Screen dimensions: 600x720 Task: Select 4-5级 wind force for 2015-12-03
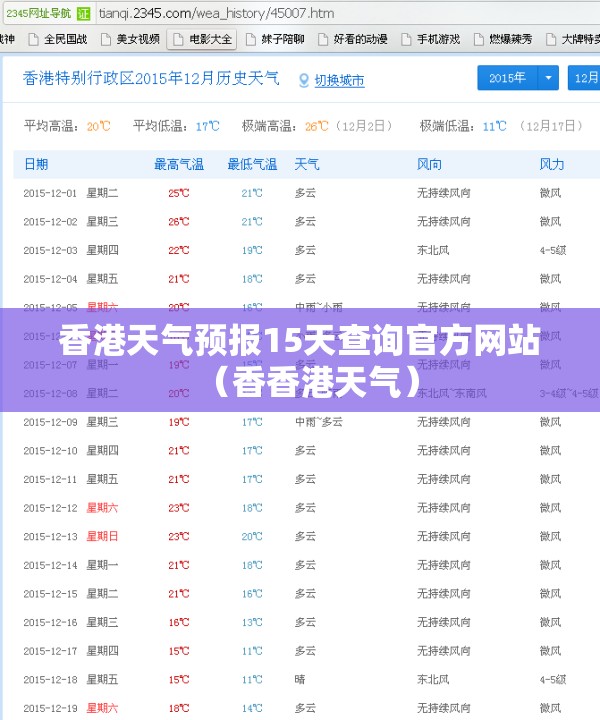click(x=553, y=250)
